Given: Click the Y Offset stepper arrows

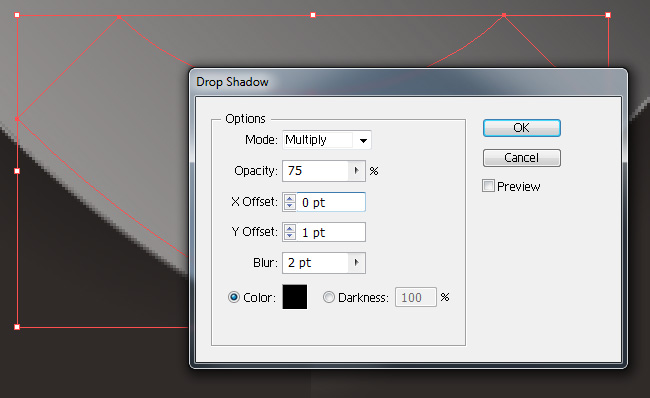Looking at the screenshot, I should point(290,232).
